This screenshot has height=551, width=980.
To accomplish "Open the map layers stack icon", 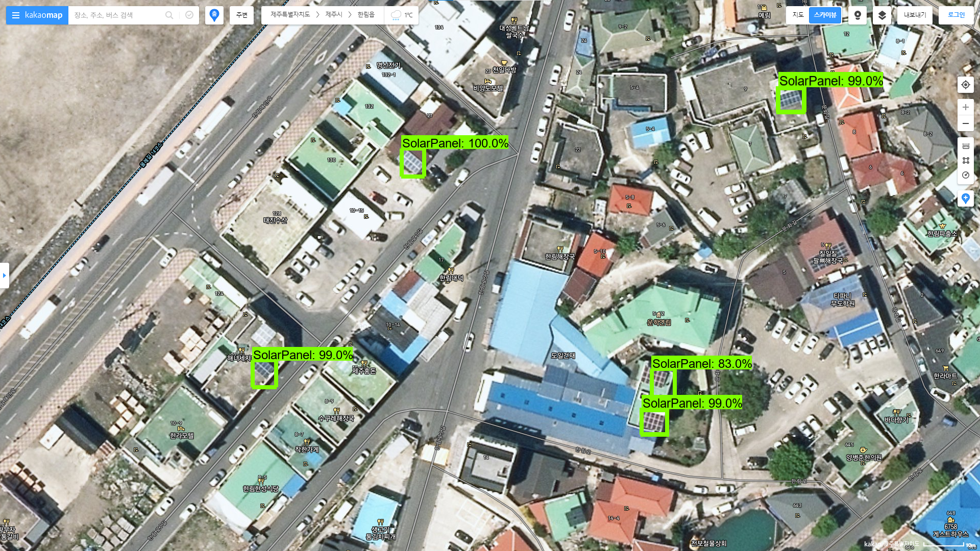I will pyautogui.click(x=882, y=15).
